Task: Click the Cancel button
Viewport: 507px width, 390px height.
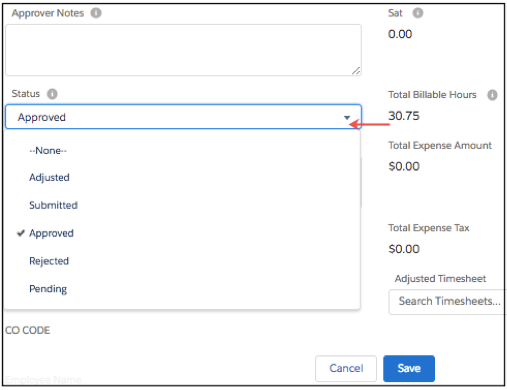Action: [x=346, y=368]
